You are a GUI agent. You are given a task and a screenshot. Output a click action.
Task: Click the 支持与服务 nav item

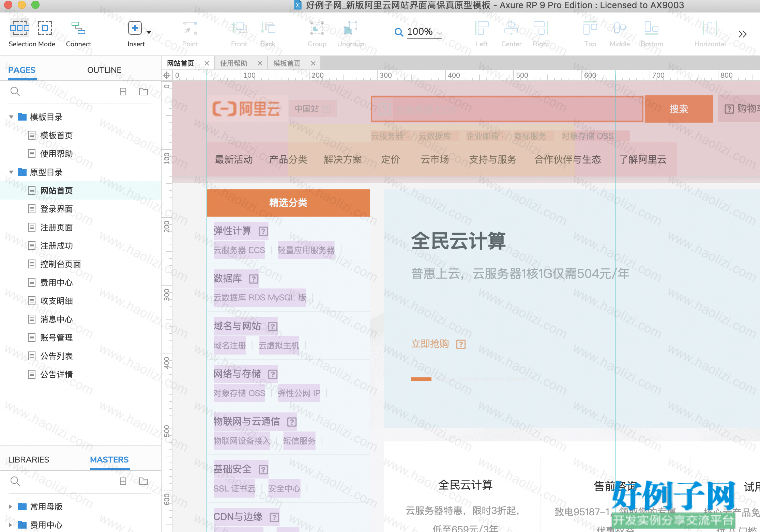click(x=492, y=159)
